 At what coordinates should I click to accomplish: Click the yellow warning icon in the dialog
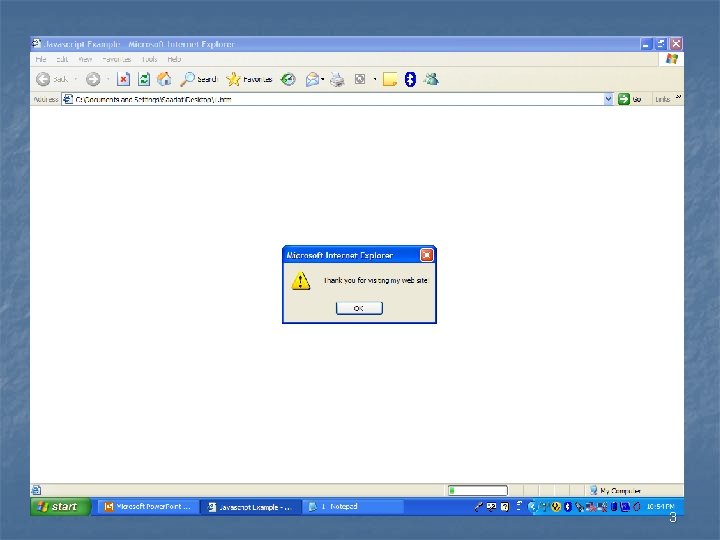301,281
